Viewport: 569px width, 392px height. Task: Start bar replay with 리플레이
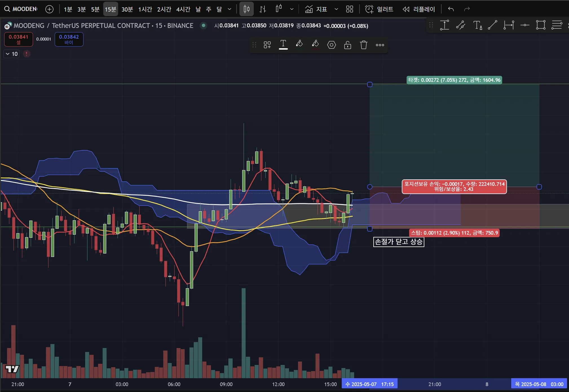419,9
